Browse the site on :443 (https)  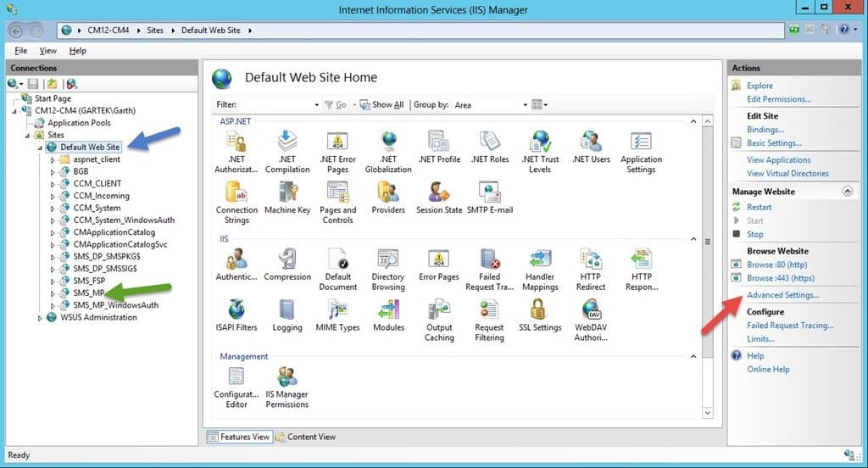click(x=781, y=278)
